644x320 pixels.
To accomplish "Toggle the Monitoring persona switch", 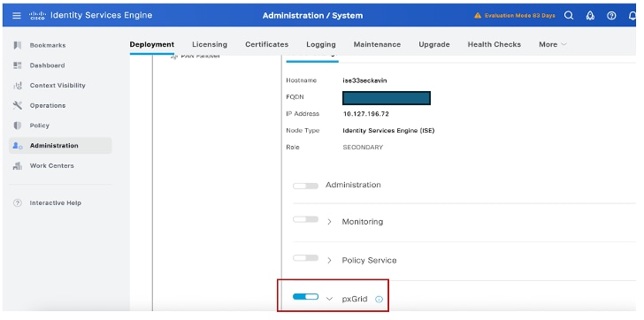I will 305,219.
